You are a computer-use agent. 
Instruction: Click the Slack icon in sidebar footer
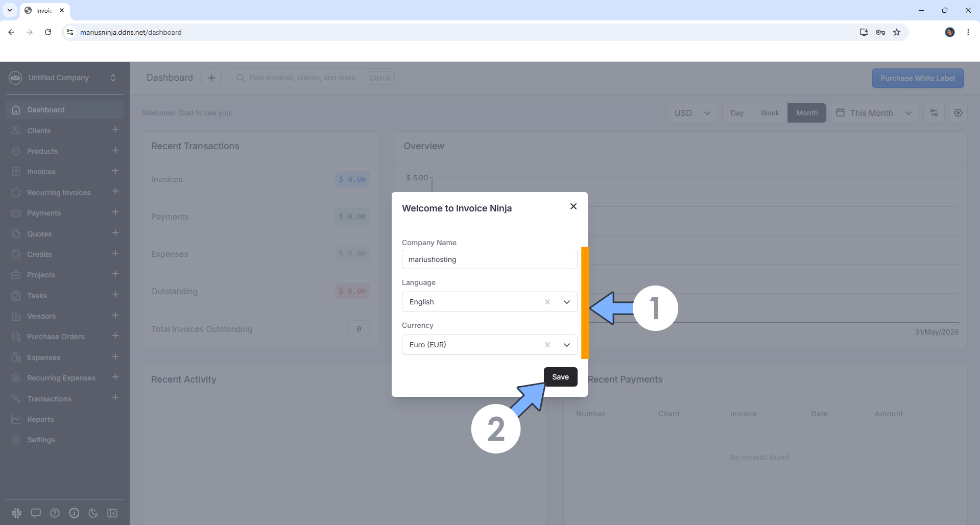(17, 513)
